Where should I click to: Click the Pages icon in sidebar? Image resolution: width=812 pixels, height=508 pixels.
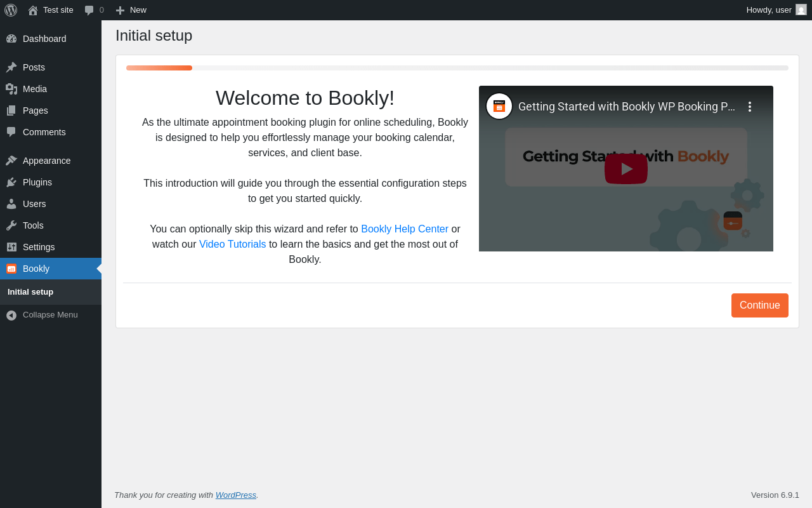click(11, 110)
